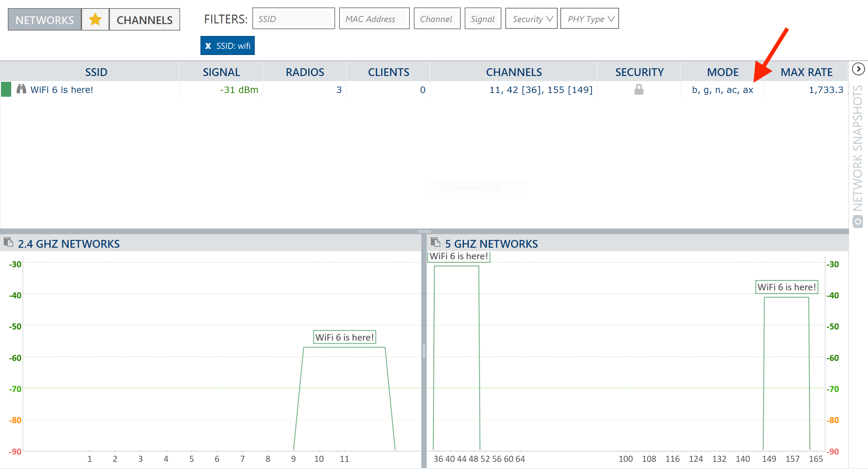868x469 pixels.
Task: Remove the SSID: wifi filter
Action: [x=208, y=46]
